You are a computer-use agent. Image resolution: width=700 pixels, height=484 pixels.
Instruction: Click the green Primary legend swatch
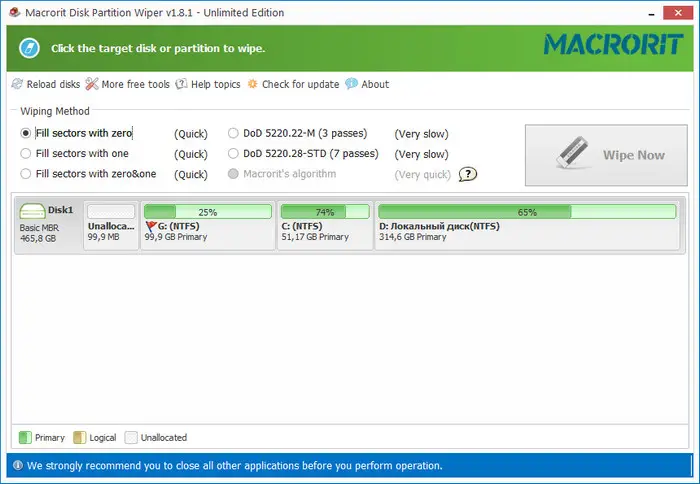click(x=25, y=438)
